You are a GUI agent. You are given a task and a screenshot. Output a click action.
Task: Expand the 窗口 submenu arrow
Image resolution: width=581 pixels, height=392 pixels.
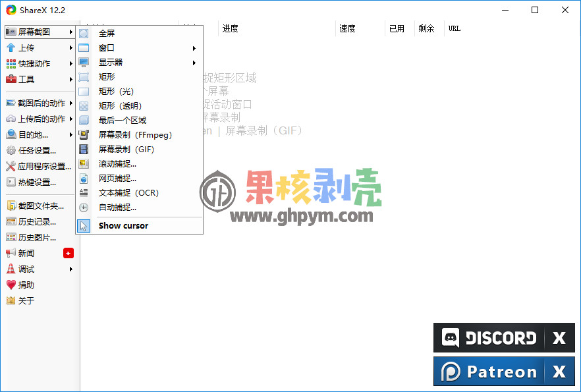click(194, 48)
